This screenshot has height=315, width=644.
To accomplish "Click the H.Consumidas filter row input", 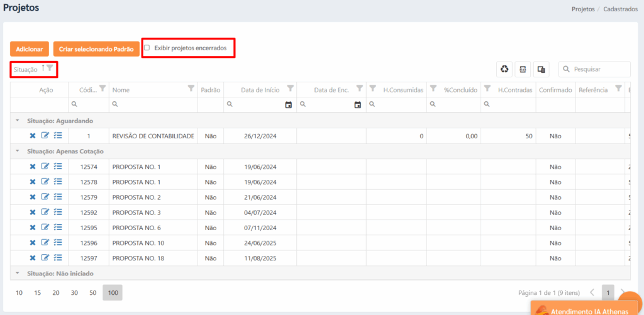I will [396, 105].
